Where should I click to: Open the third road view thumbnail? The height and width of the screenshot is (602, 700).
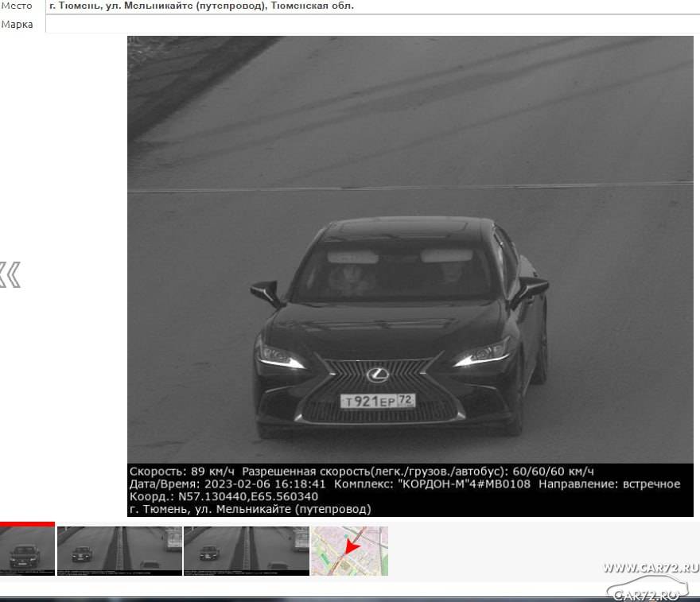pos(247,550)
